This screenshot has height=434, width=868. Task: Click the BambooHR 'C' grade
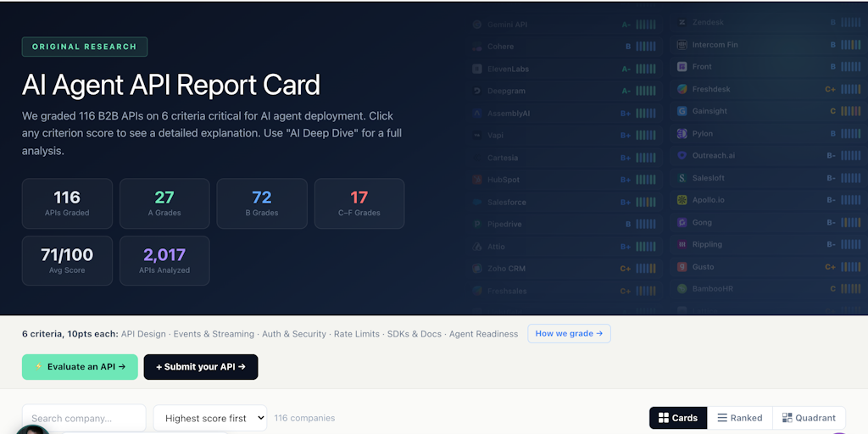[x=832, y=288]
